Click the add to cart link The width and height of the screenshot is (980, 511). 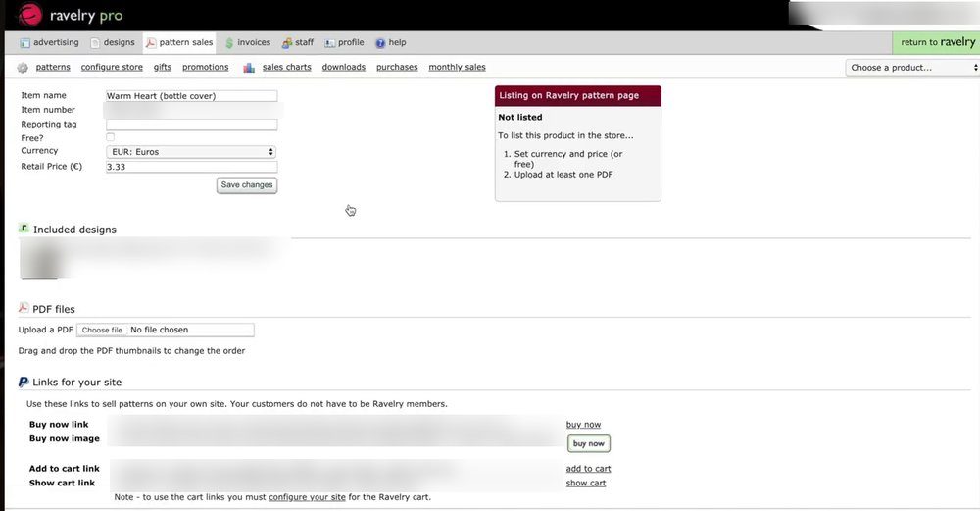click(x=588, y=469)
